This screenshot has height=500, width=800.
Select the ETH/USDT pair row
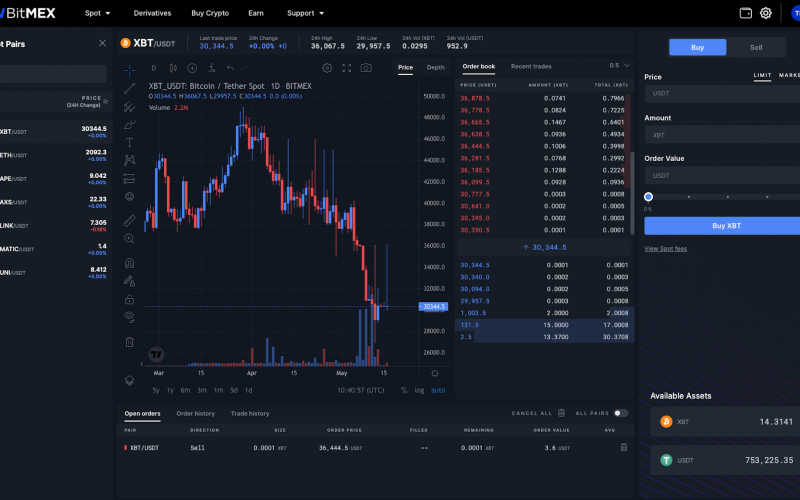pyautogui.click(x=54, y=155)
